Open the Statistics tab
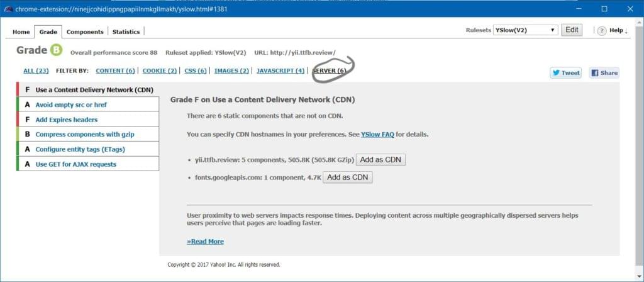Image resolution: width=644 pixels, height=282 pixels. [x=126, y=31]
